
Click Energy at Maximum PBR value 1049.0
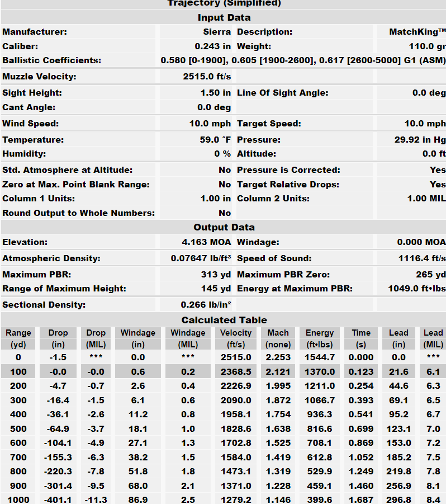[x=417, y=289]
